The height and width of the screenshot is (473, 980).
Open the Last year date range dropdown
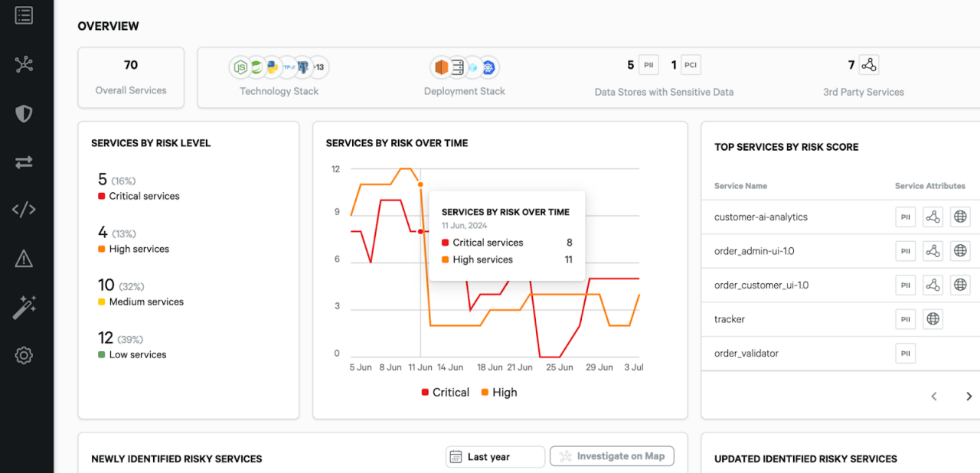(x=495, y=457)
